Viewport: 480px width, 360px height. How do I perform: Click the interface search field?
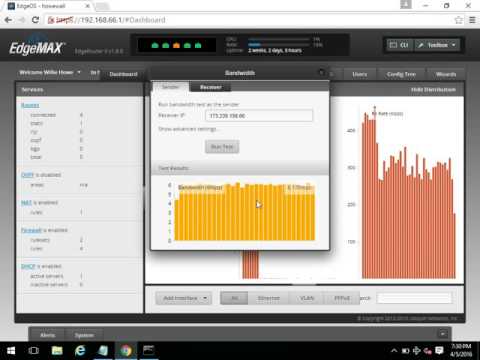[414, 298]
